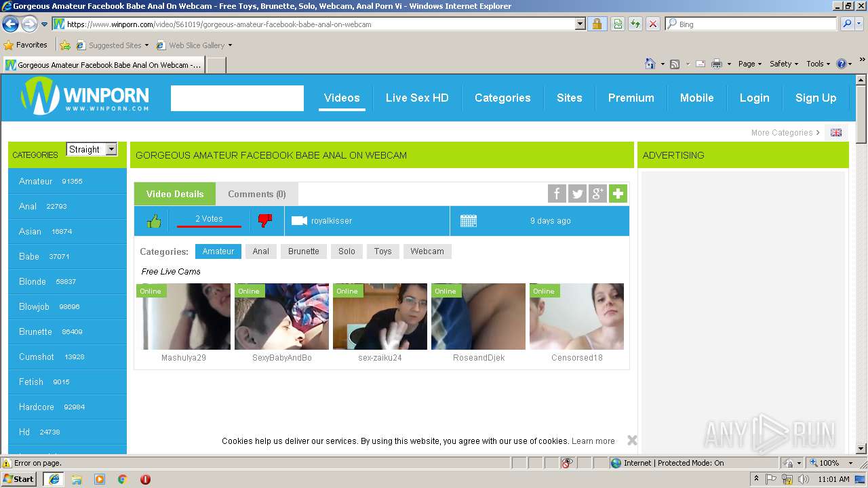Screen dimensions: 868x488
Task: Open the Premium navigation item
Action: (x=631, y=98)
